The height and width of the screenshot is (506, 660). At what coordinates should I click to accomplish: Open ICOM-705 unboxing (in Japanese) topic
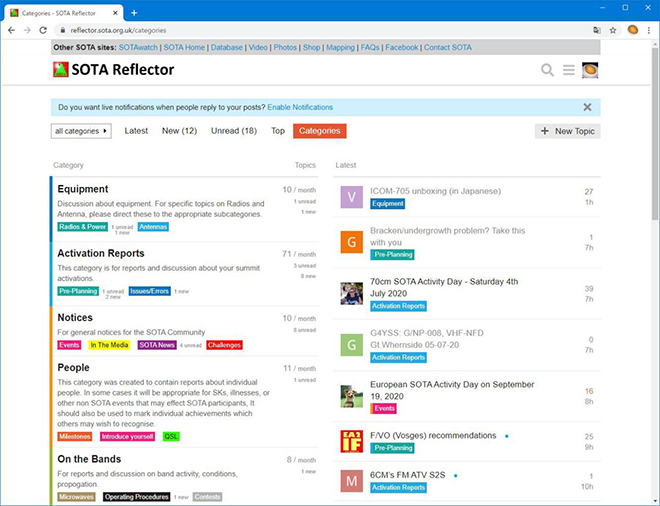[435, 191]
